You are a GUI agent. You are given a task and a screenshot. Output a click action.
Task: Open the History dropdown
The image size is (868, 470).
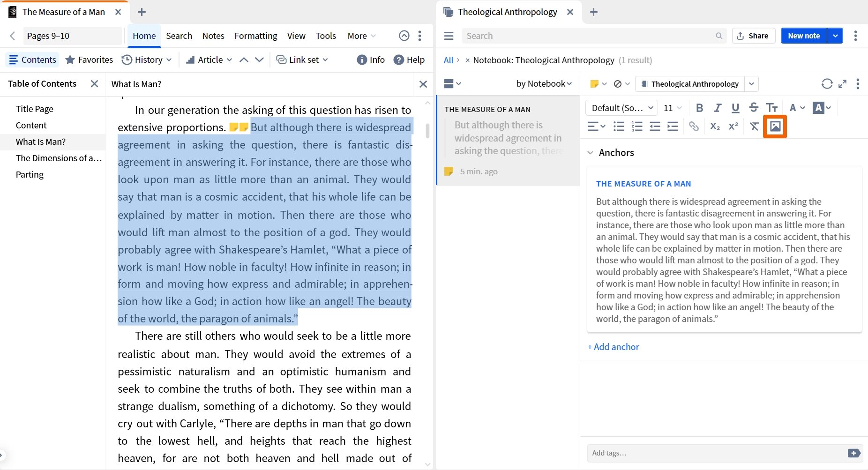[x=147, y=60]
